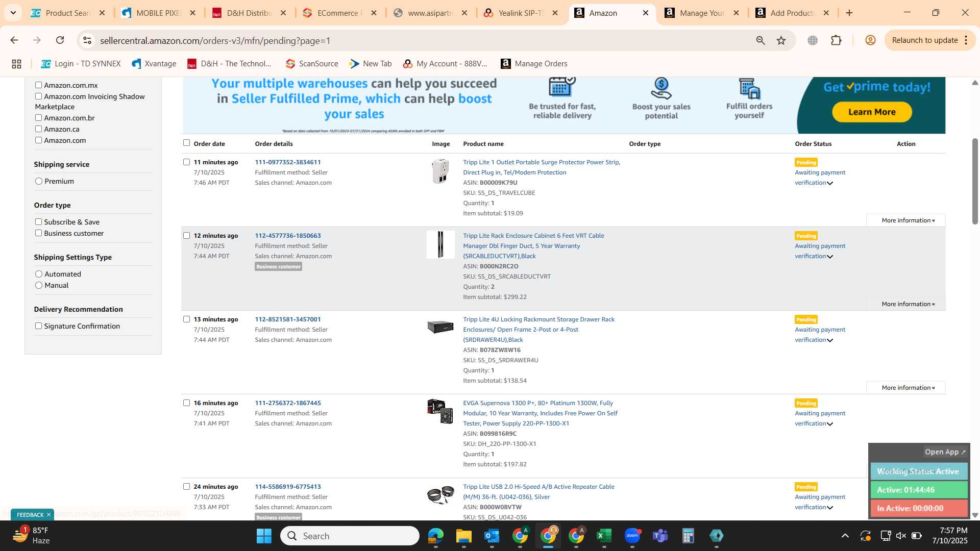
Task: Open the Manage Orders bookmark
Action: (534, 64)
